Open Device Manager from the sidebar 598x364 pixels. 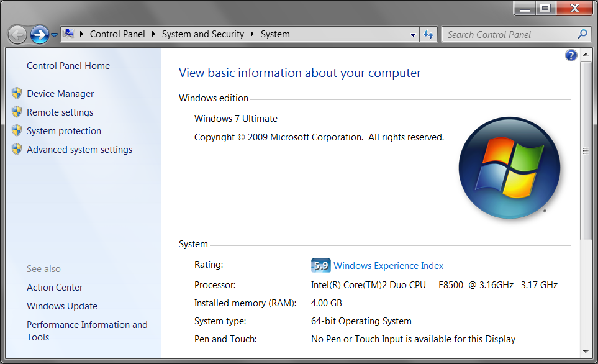(x=60, y=93)
